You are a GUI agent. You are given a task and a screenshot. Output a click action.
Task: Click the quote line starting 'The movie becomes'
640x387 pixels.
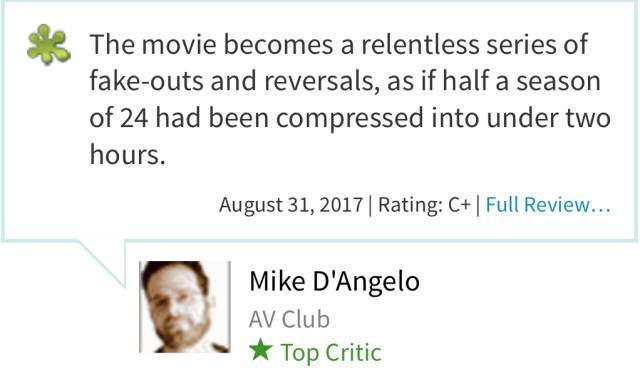coord(339,44)
